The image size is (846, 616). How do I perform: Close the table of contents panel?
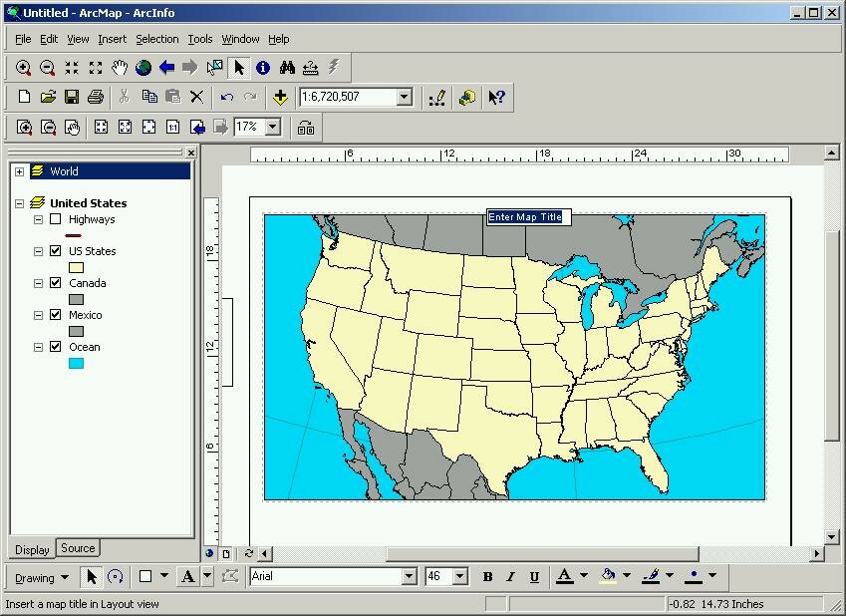[x=190, y=153]
